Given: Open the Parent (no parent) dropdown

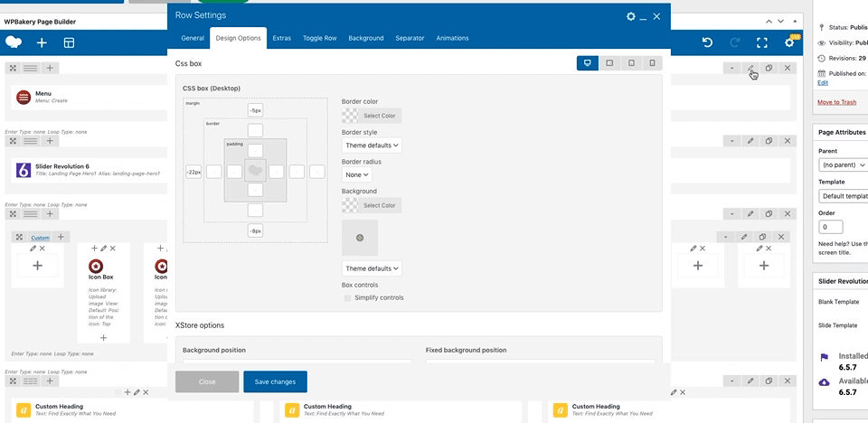Looking at the screenshot, I should pyautogui.click(x=843, y=165).
